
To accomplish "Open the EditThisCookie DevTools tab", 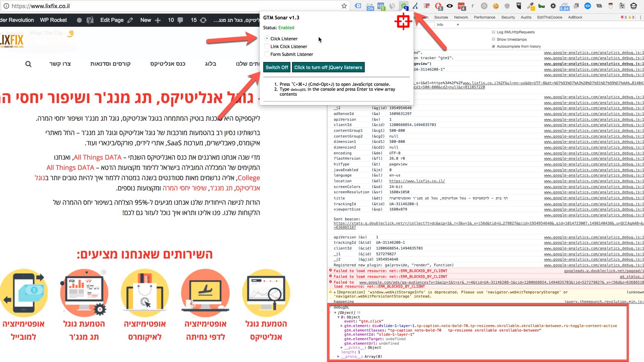I will pyautogui.click(x=550, y=17).
